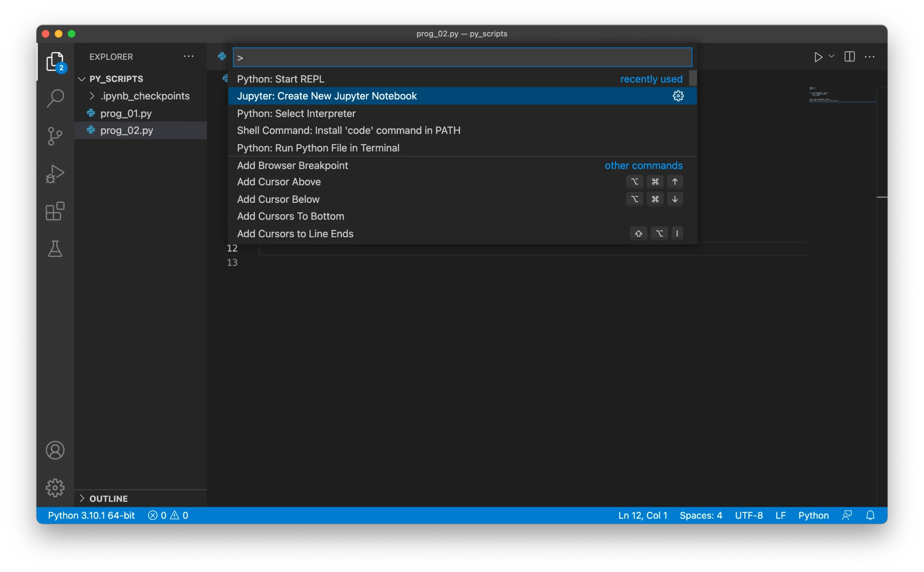Open the Search view in activity bar
The height and width of the screenshot is (572, 924).
pos(55,98)
